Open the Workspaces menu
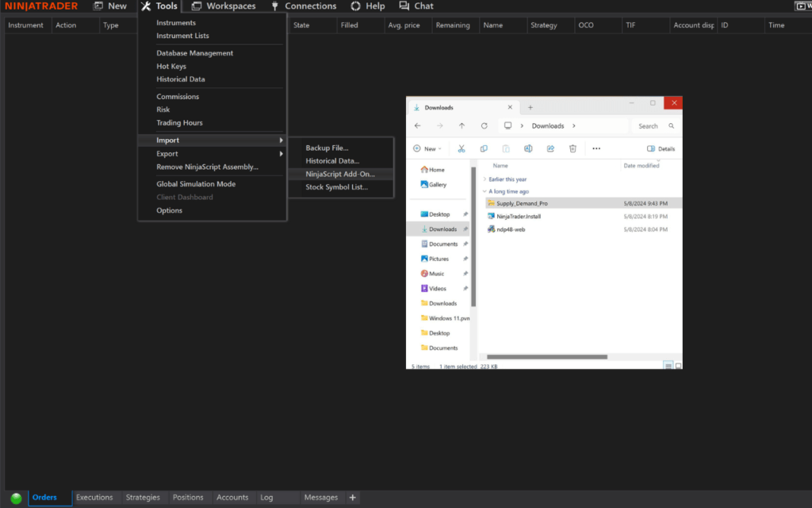Image resolution: width=812 pixels, height=508 pixels. tap(223, 6)
